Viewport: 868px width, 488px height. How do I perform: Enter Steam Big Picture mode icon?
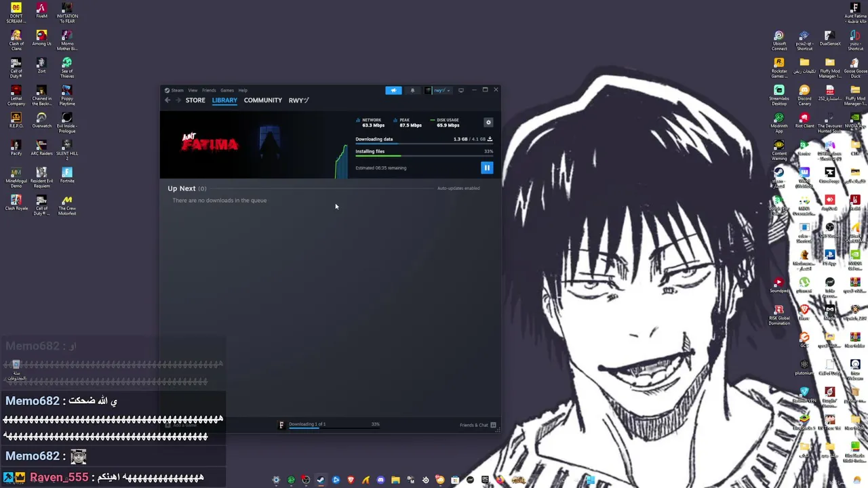461,90
